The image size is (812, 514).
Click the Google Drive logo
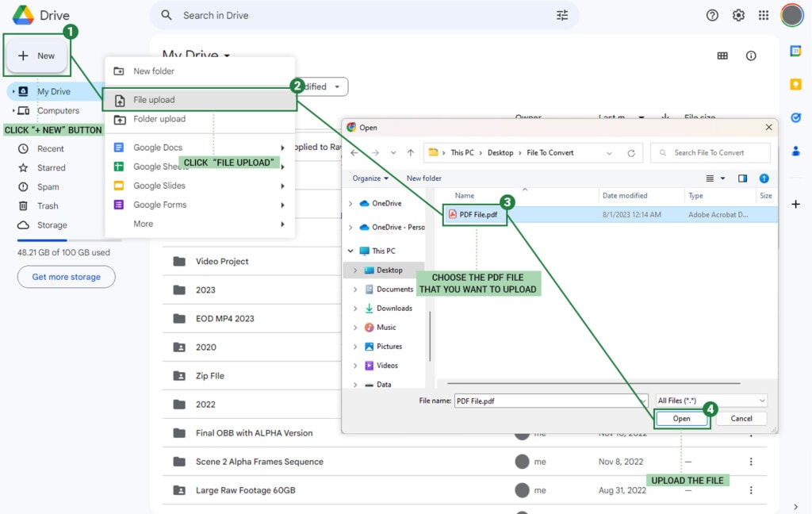(x=23, y=15)
